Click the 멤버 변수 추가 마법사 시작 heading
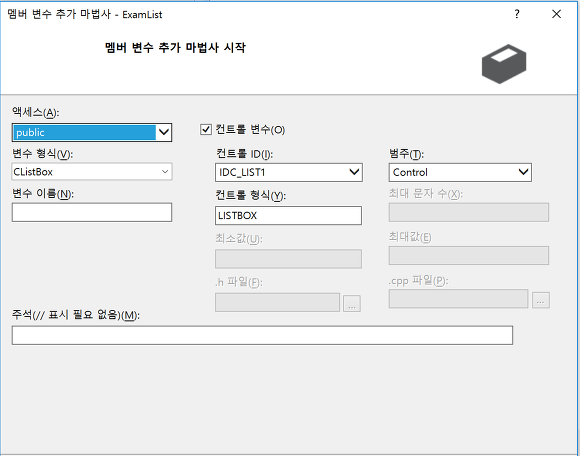This screenshot has height=456, width=580. click(x=175, y=47)
